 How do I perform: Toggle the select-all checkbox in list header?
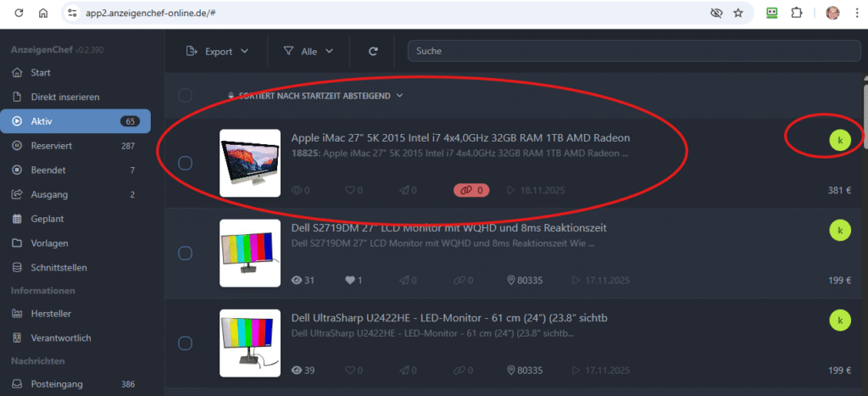coord(185,96)
